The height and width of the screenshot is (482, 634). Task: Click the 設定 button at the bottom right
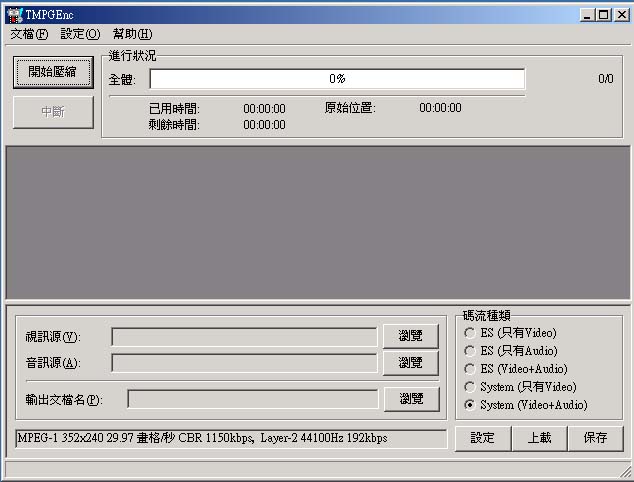click(483, 438)
